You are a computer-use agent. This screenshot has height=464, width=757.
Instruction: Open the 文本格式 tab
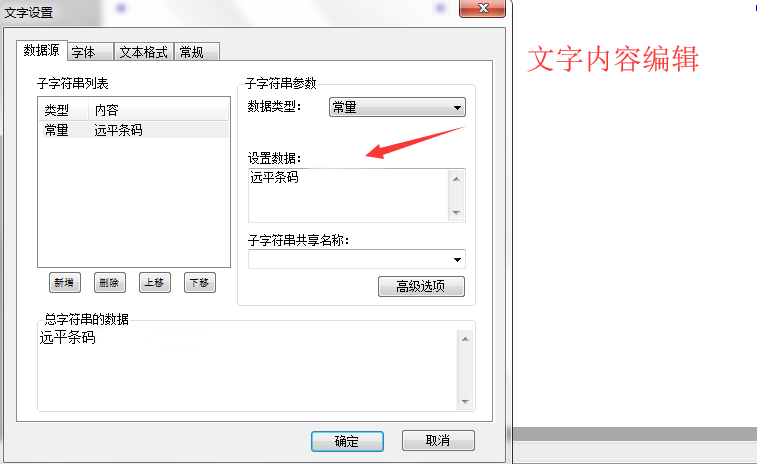pyautogui.click(x=143, y=52)
